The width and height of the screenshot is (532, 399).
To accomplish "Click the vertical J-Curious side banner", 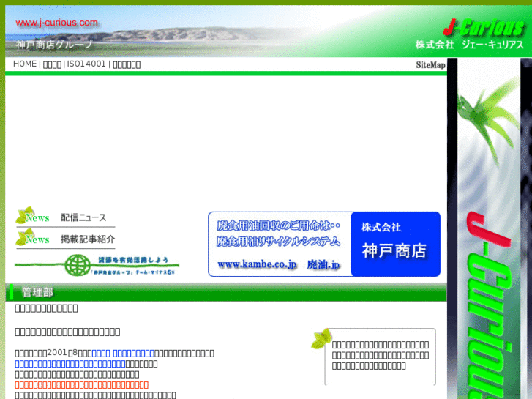I will [489, 228].
